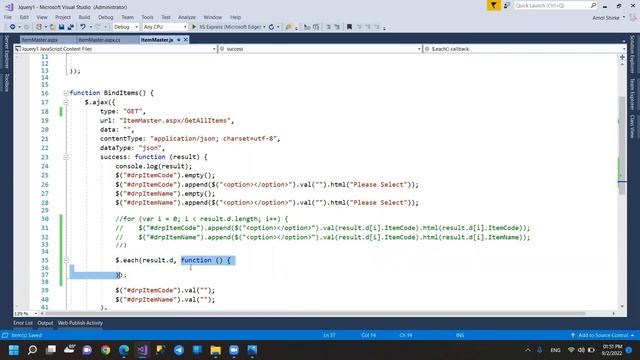
Task: Open taskbar Search
Action: [x=32, y=350]
